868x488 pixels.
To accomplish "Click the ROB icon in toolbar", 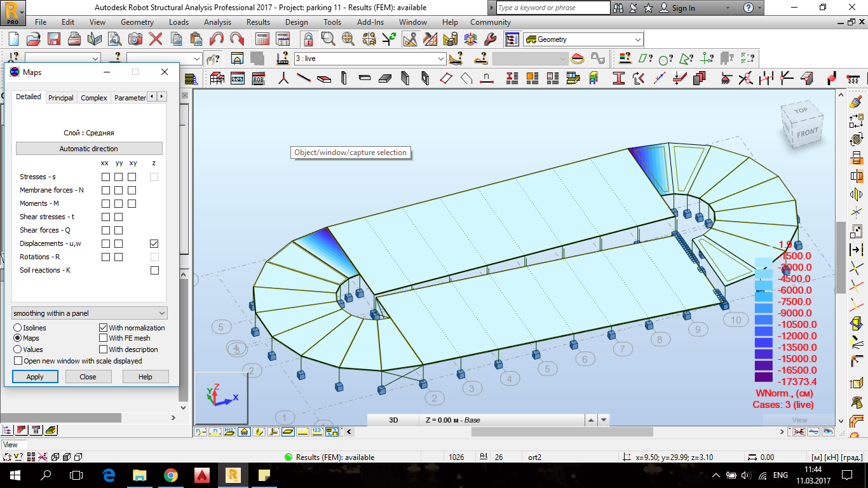I will [258, 79].
